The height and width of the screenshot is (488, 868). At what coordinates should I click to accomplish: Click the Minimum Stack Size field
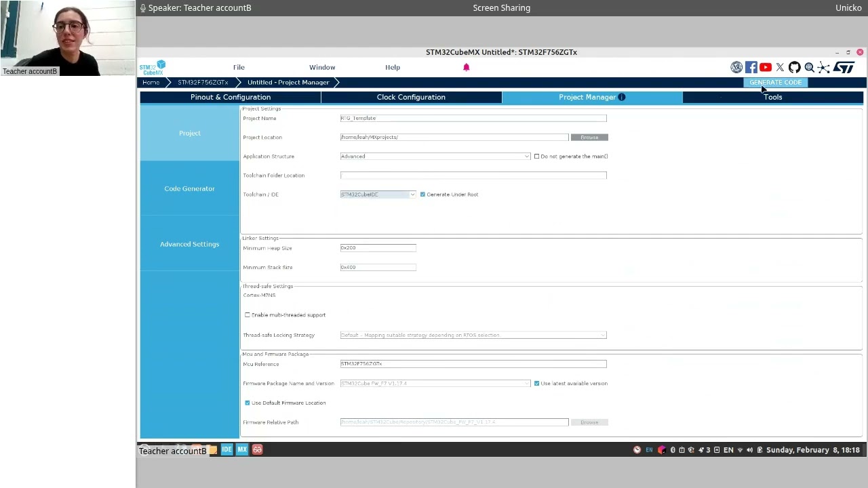(378, 267)
